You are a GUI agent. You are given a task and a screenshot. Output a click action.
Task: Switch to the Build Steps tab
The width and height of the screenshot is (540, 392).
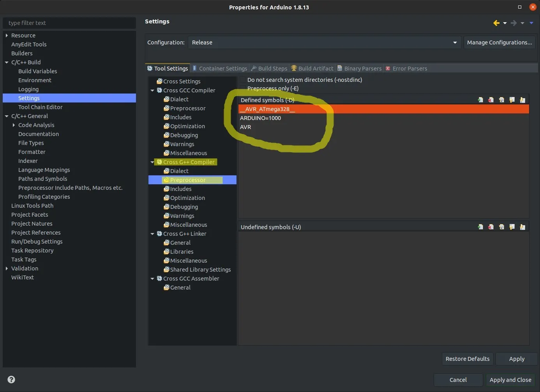(269, 69)
